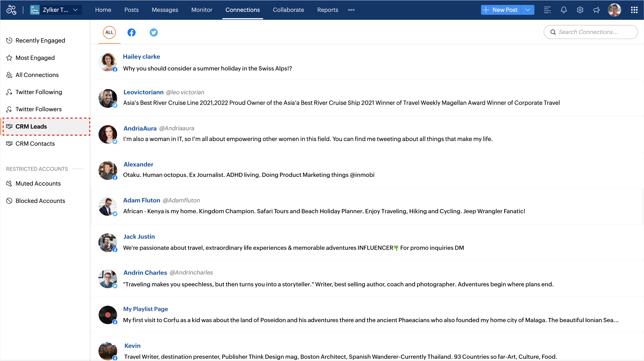
Task: Open Muted Accounts in sidebar
Action: (x=38, y=184)
